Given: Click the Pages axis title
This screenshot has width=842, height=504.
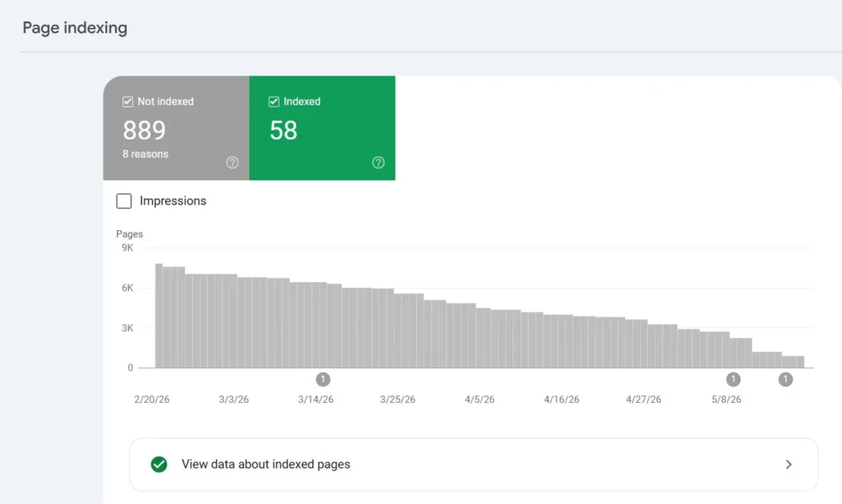Looking at the screenshot, I should (x=129, y=234).
